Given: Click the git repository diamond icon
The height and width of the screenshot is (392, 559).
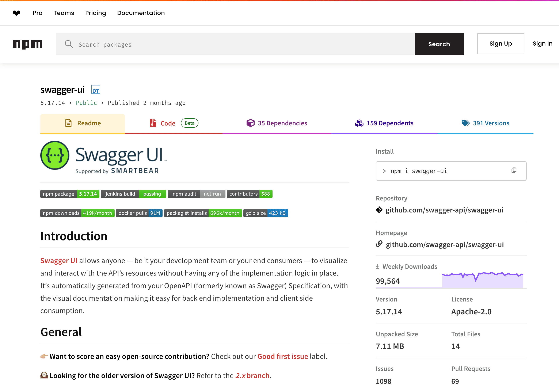Looking at the screenshot, I should coord(379,210).
